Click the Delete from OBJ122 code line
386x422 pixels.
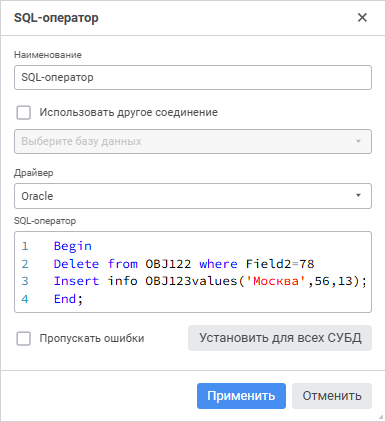coord(184,264)
